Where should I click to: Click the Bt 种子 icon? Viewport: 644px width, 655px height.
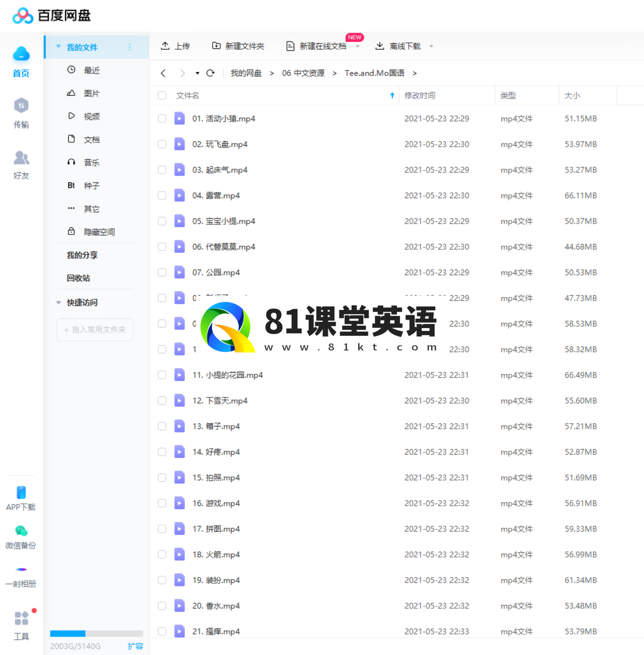(x=71, y=185)
